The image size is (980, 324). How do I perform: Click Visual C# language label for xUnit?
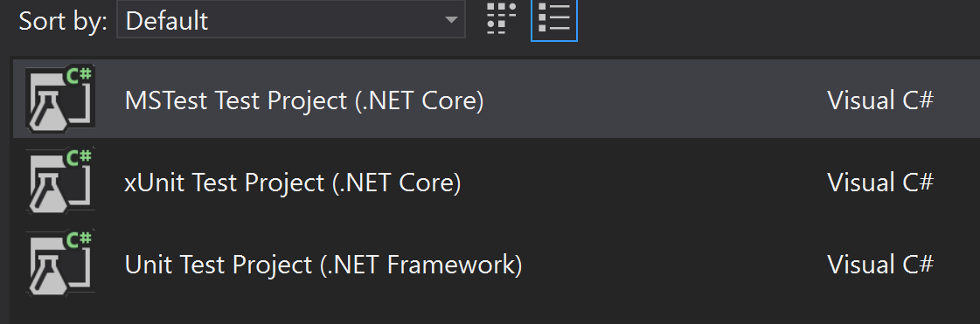click(x=880, y=182)
